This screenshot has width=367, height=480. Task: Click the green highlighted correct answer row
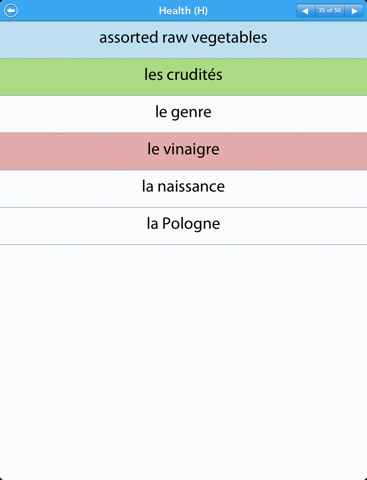click(183, 77)
